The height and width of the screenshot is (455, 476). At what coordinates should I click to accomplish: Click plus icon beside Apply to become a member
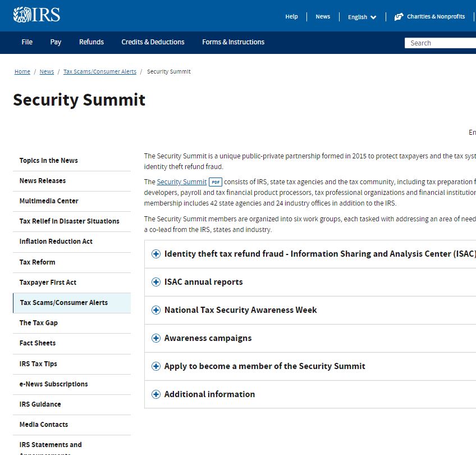(x=155, y=366)
